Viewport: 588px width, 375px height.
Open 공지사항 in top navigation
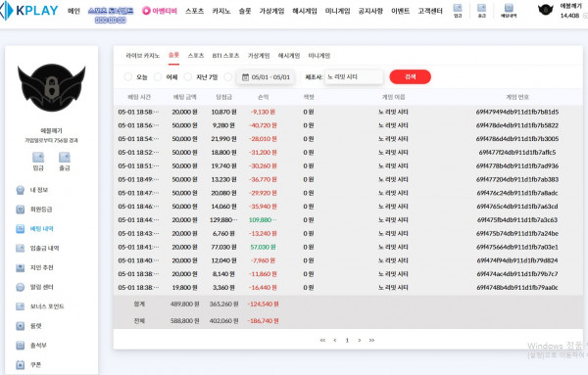click(370, 11)
